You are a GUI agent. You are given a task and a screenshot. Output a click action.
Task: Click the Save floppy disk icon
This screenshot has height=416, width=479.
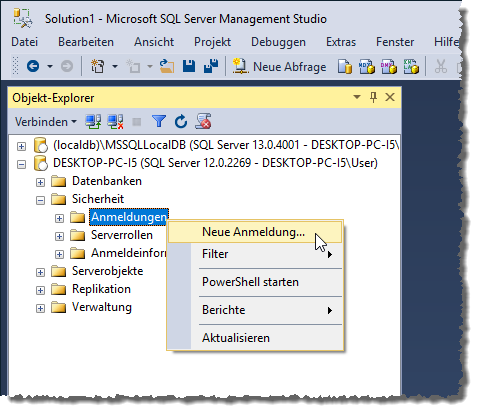(189, 66)
